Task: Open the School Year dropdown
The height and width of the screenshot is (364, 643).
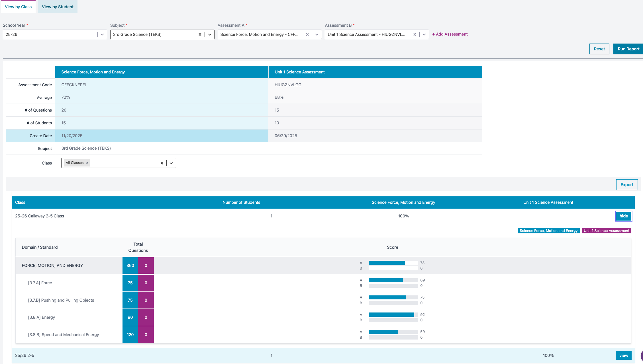Action: click(102, 34)
